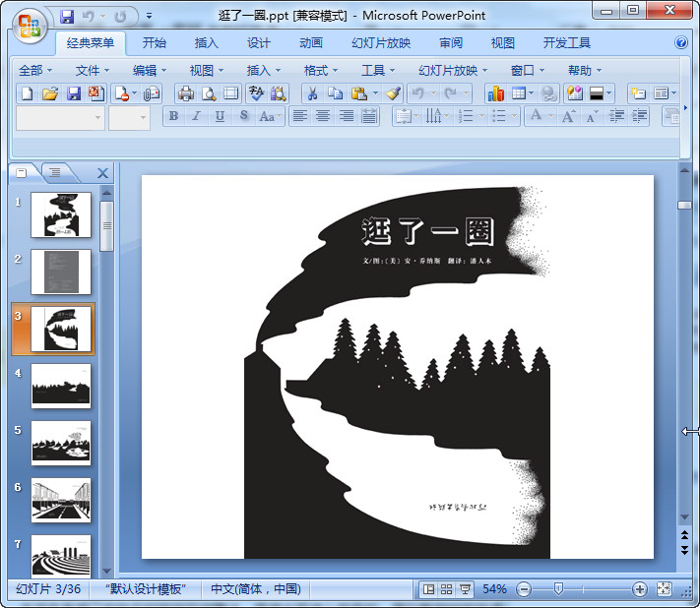Toggle Italic formatting
This screenshot has width=700, height=608.
[x=196, y=116]
